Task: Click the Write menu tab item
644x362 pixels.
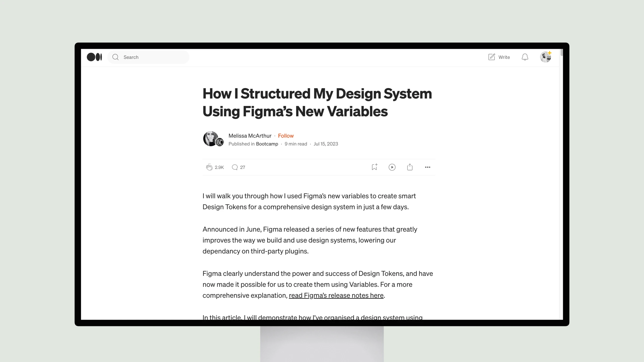Action: click(x=499, y=57)
